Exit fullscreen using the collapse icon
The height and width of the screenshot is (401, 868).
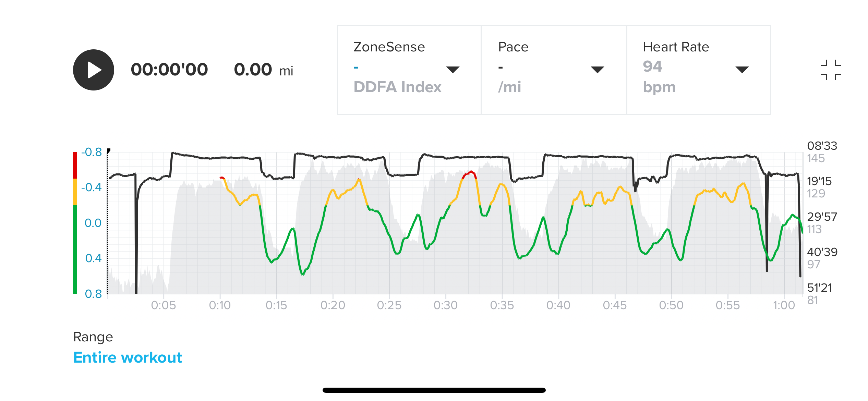[x=831, y=70]
